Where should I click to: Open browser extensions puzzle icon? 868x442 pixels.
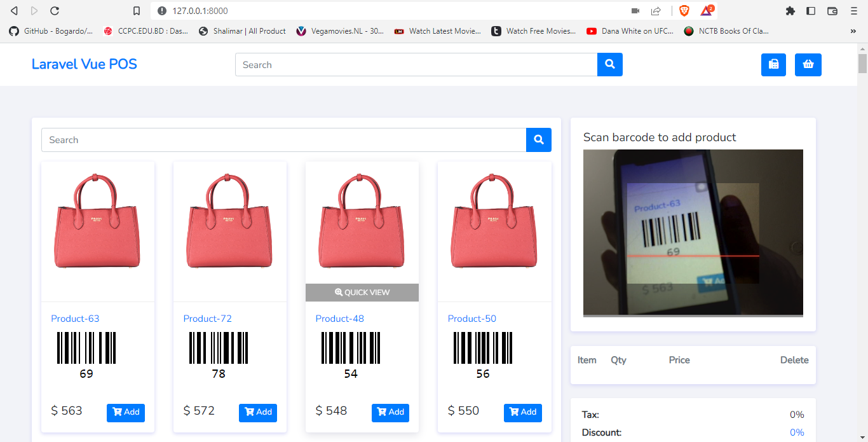tap(790, 11)
